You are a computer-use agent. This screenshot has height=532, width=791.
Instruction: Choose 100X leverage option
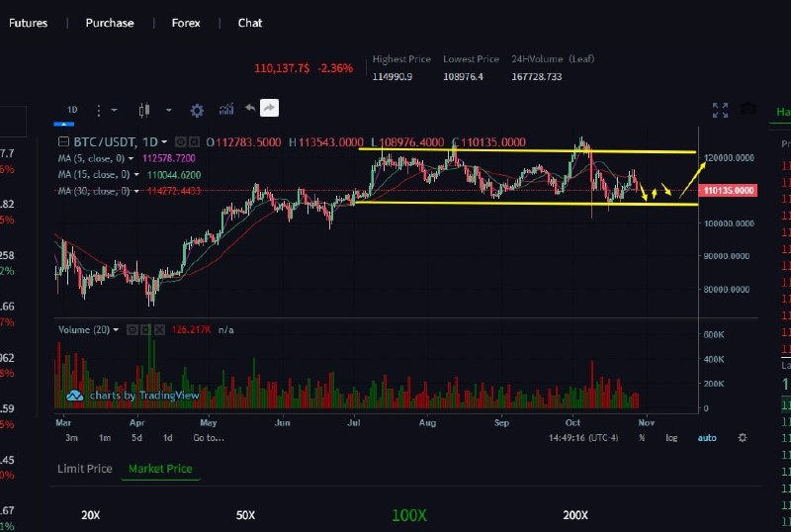[408, 515]
